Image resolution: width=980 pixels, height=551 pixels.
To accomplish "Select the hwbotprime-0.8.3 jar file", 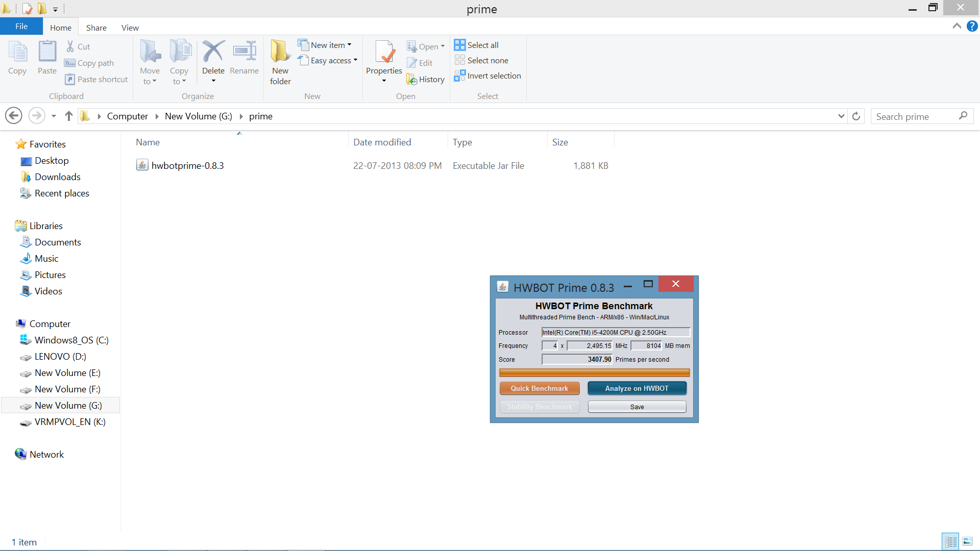I will coord(187,165).
